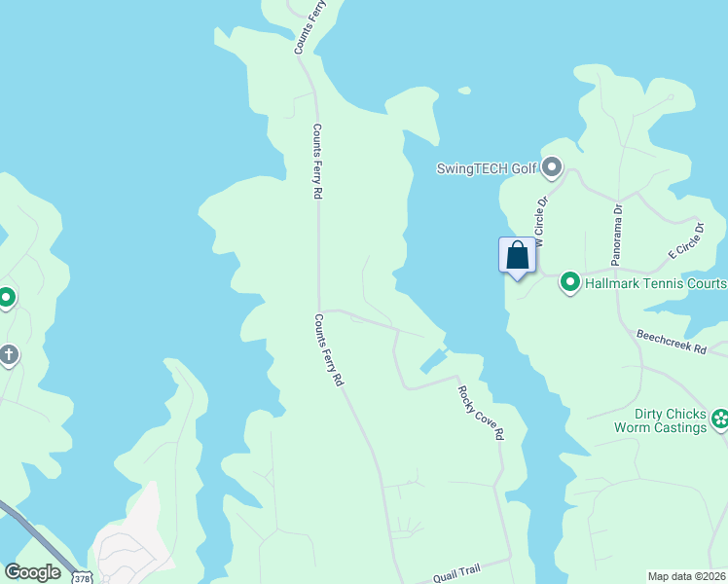Select the church cross marker
The width and height of the screenshot is (728, 584).
click(8, 355)
